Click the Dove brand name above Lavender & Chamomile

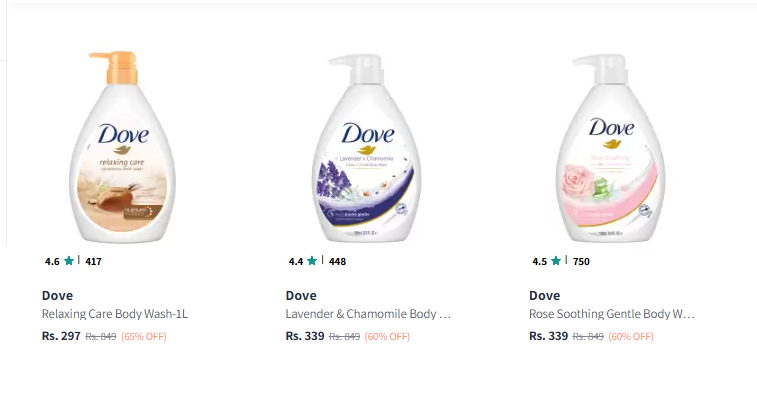pyautogui.click(x=301, y=296)
